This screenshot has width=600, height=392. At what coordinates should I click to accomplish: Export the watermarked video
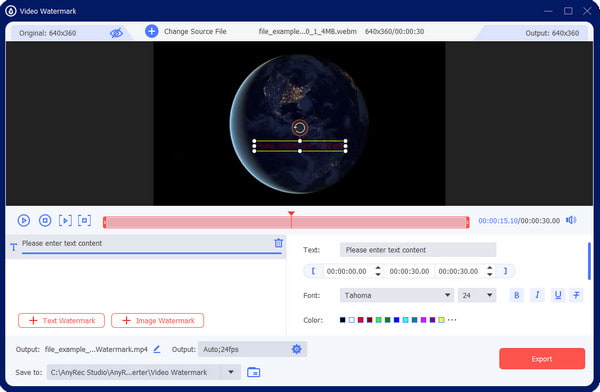tap(542, 359)
